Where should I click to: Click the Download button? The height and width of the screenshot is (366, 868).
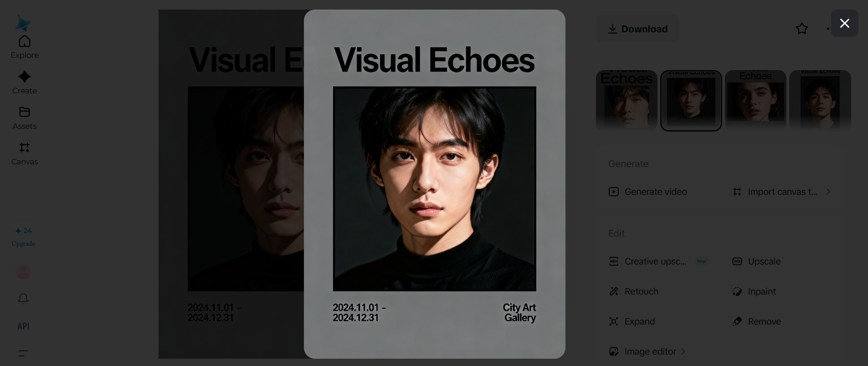click(x=637, y=29)
